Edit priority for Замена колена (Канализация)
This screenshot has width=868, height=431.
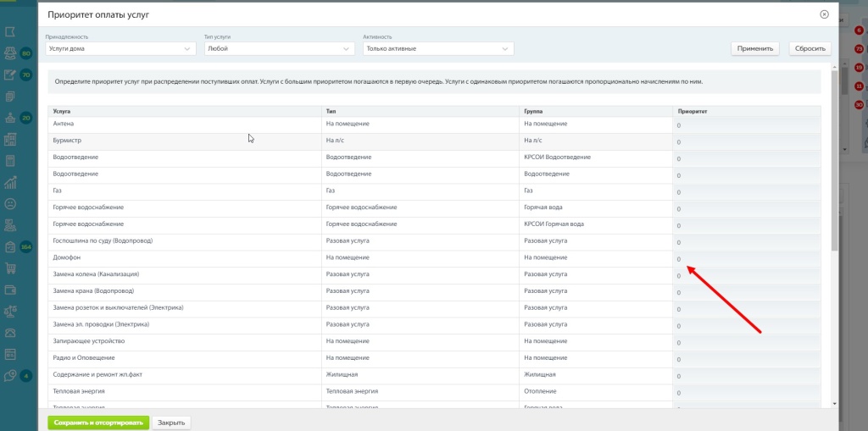click(x=747, y=276)
